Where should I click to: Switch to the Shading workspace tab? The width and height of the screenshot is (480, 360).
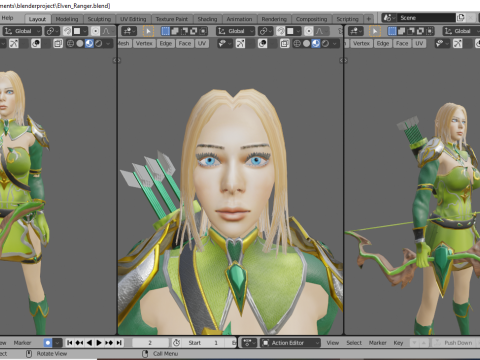[207, 19]
